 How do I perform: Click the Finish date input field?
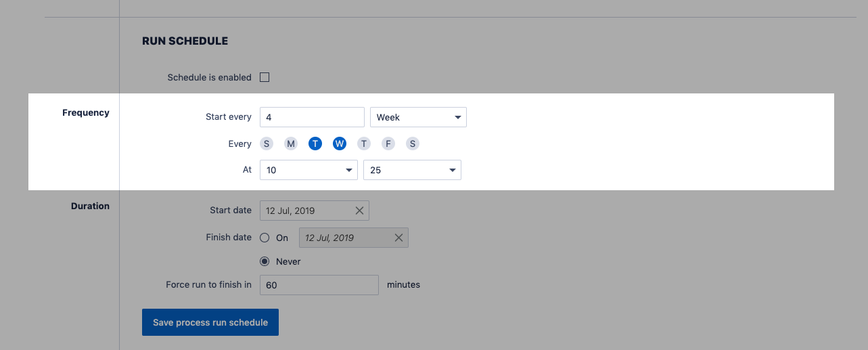pyautogui.click(x=344, y=238)
